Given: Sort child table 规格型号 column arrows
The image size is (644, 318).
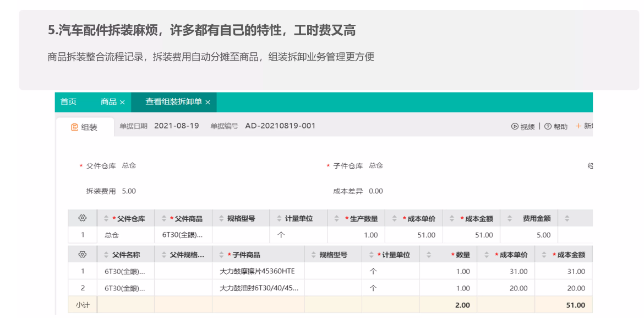Looking at the screenshot, I should pyautogui.click(x=313, y=255).
